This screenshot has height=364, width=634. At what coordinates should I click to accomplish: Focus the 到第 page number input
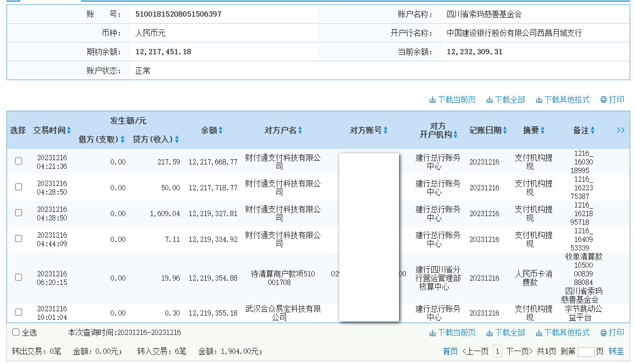click(586, 352)
